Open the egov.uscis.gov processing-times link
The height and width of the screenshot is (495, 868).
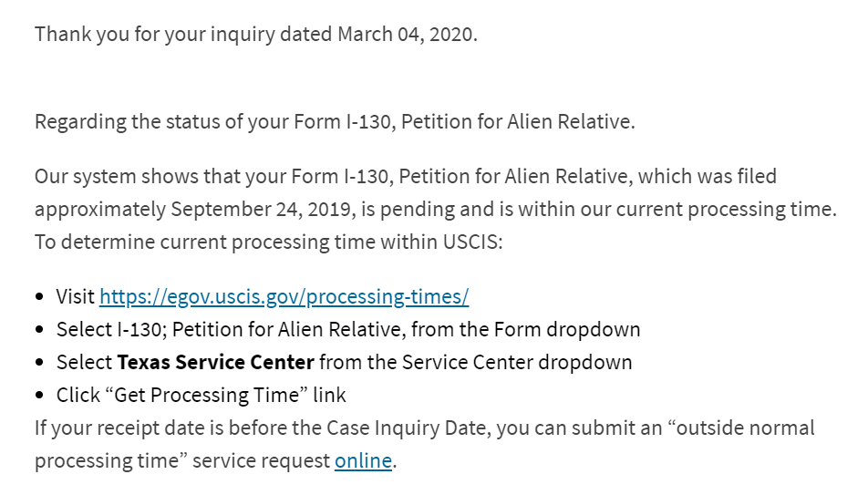(284, 297)
